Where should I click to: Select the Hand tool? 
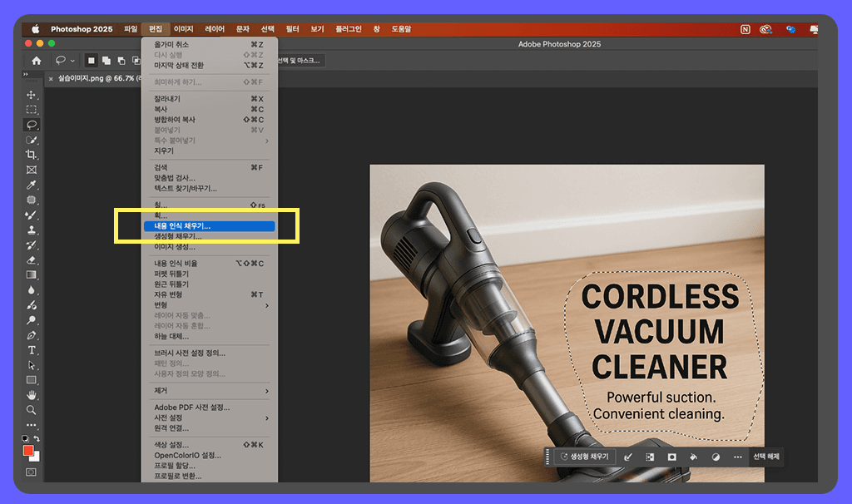tap(32, 395)
